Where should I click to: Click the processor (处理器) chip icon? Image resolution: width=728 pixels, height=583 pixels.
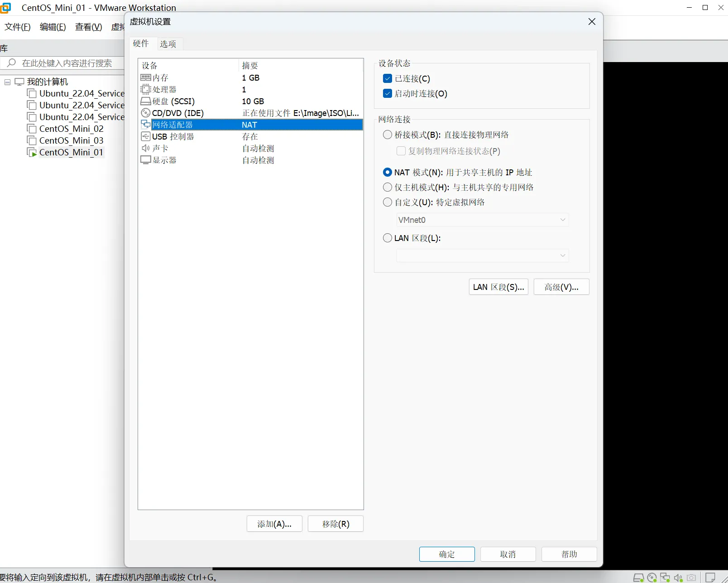(x=146, y=90)
